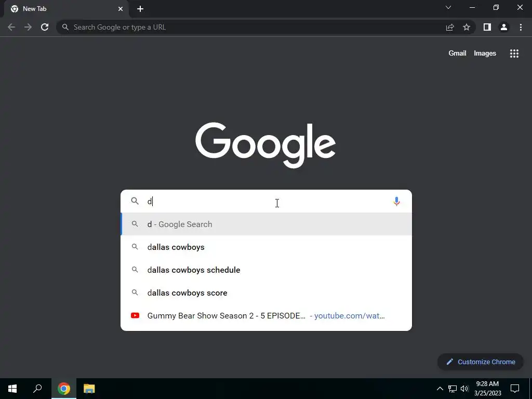Click the share this page icon
Image resolution: width=532 pixels, height=399 pixels.
tap(450, 27)
